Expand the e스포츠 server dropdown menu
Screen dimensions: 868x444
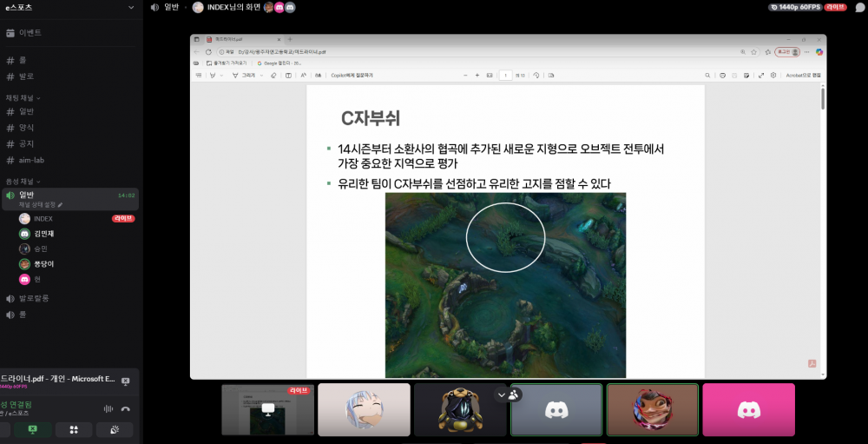(130, 7)
